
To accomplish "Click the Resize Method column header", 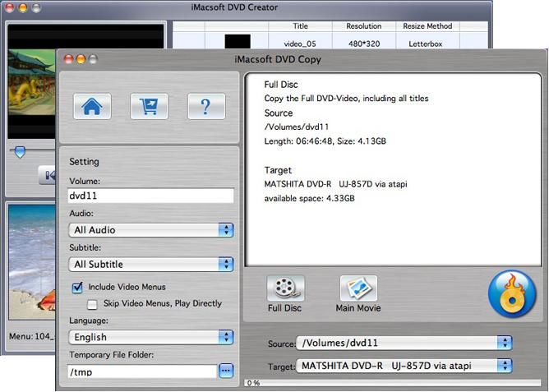I will coord(427,26).
